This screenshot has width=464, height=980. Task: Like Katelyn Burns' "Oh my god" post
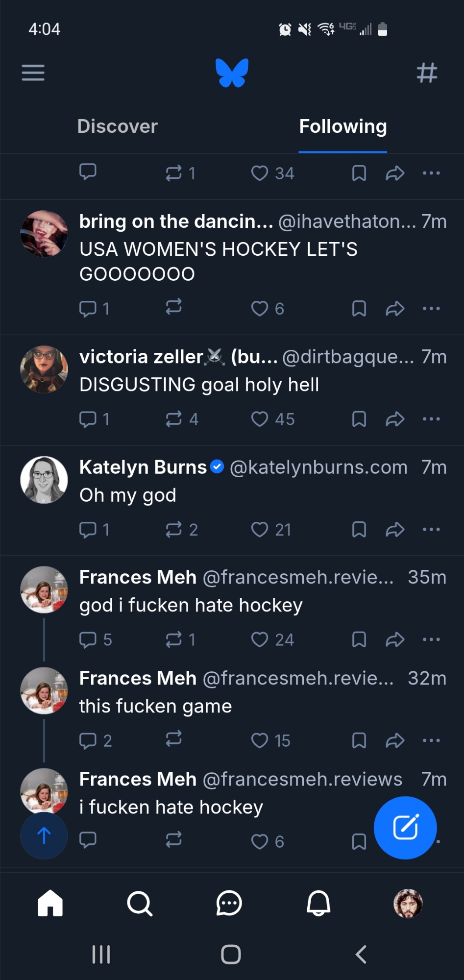[x=260, y=530]
